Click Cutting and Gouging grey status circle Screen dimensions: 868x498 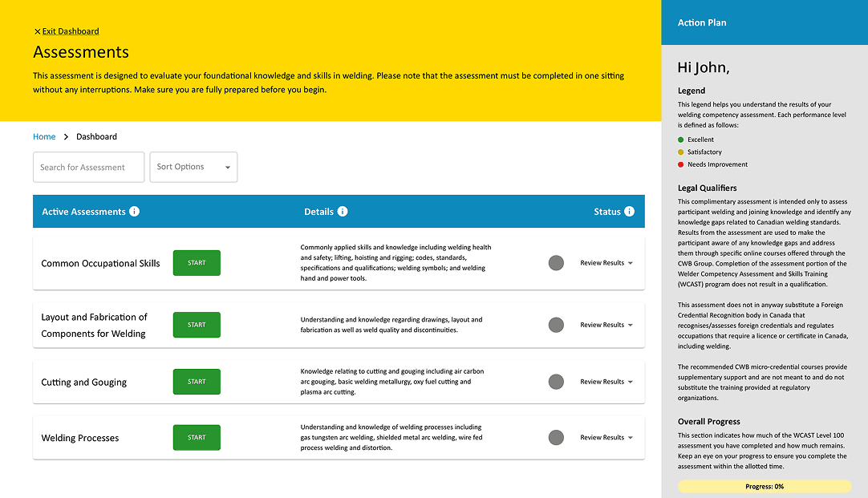(556, 382)
